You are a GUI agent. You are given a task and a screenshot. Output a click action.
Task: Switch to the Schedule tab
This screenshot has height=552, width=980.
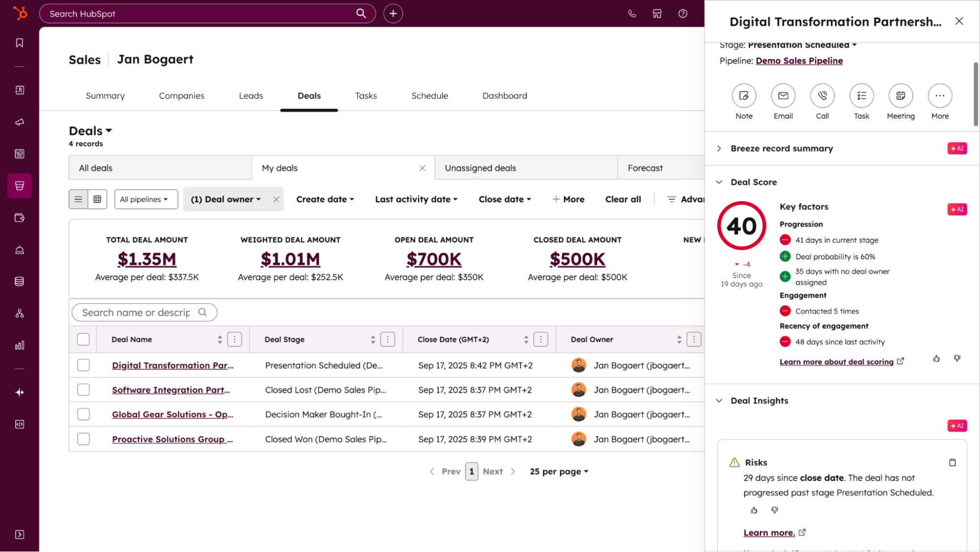[x=430, y=96]
